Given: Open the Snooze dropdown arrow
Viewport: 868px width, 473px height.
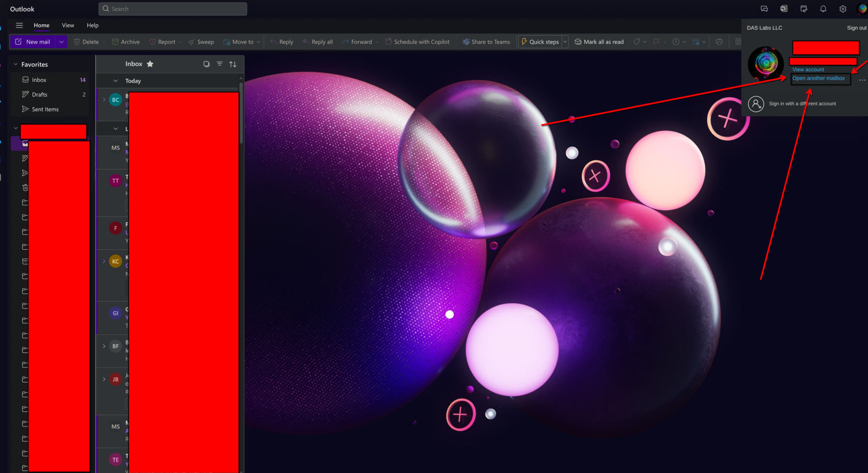Looking at the screenshot, I should [x=684, y=42].
